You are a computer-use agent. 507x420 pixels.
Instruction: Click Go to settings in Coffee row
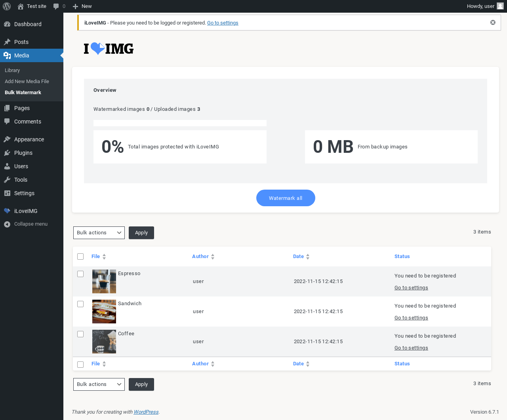[411, 348]
